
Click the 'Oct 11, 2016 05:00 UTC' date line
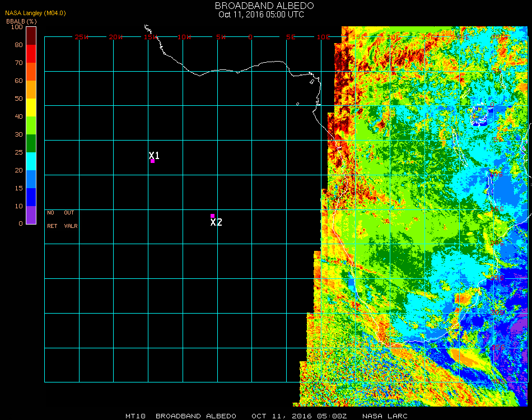(262, 15)
